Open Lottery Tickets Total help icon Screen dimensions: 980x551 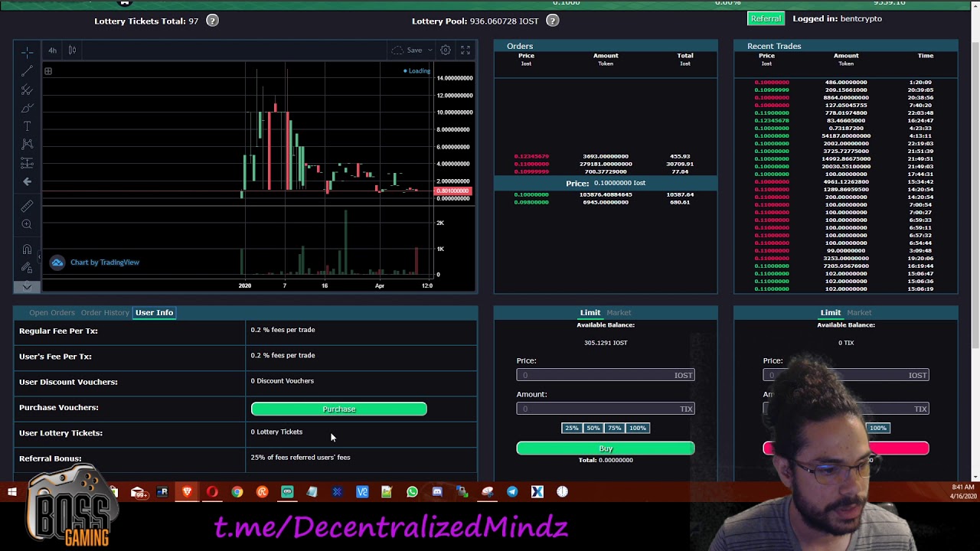(x=212, y=21)
